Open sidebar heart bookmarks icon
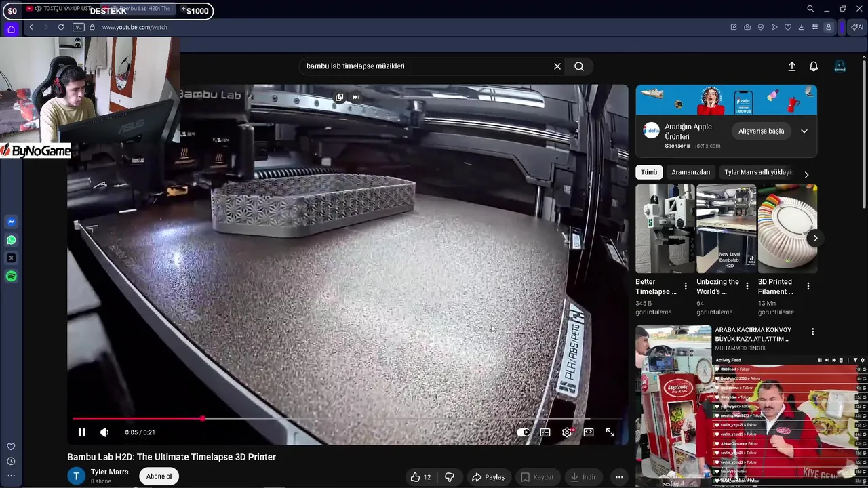Viewport: 868px width, 488px height. point(11,447)
